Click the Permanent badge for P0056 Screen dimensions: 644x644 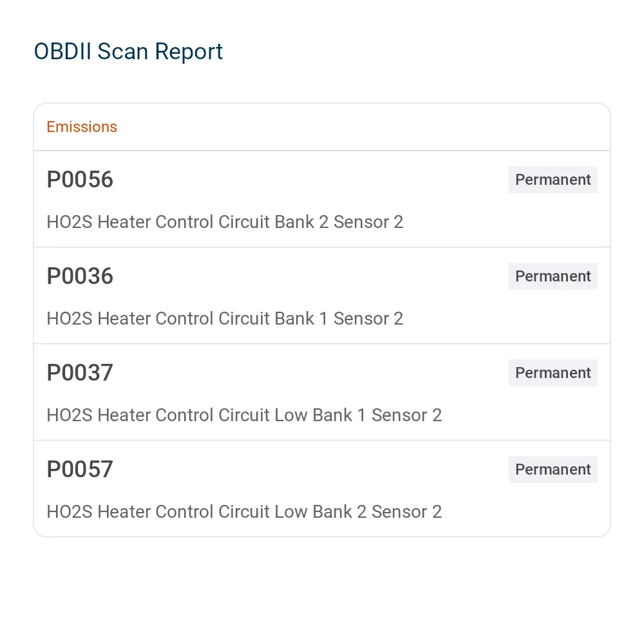point(553,180)
